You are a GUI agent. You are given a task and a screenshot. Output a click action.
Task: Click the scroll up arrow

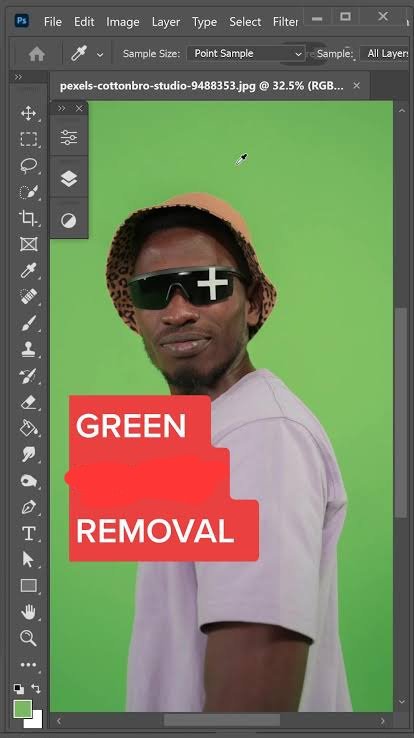401,111
